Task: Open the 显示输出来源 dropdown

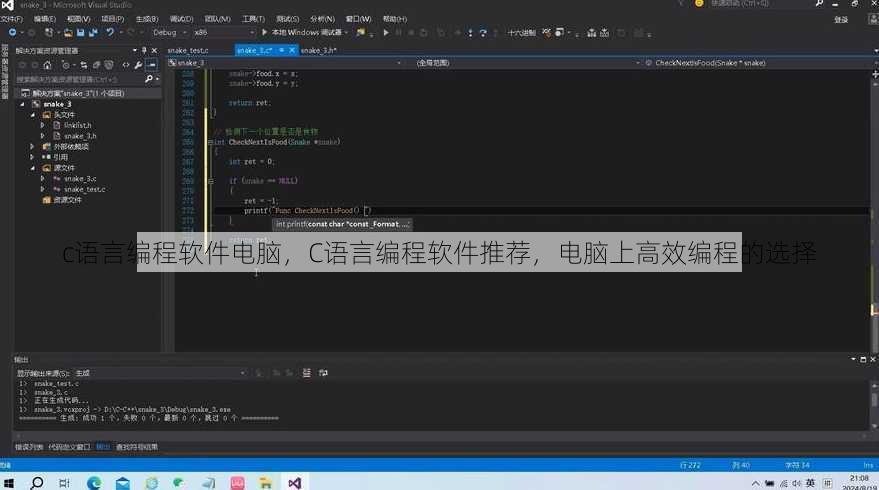Action: coord(160,373)
